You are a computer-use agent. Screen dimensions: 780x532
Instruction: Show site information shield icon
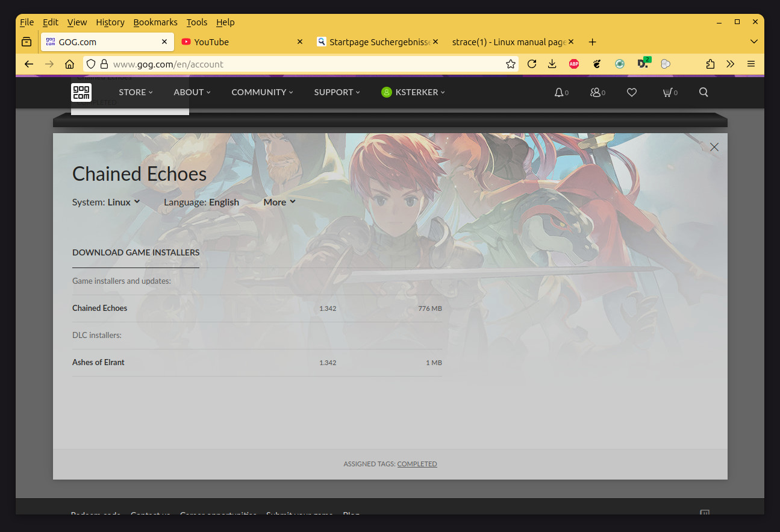(90, 64)
